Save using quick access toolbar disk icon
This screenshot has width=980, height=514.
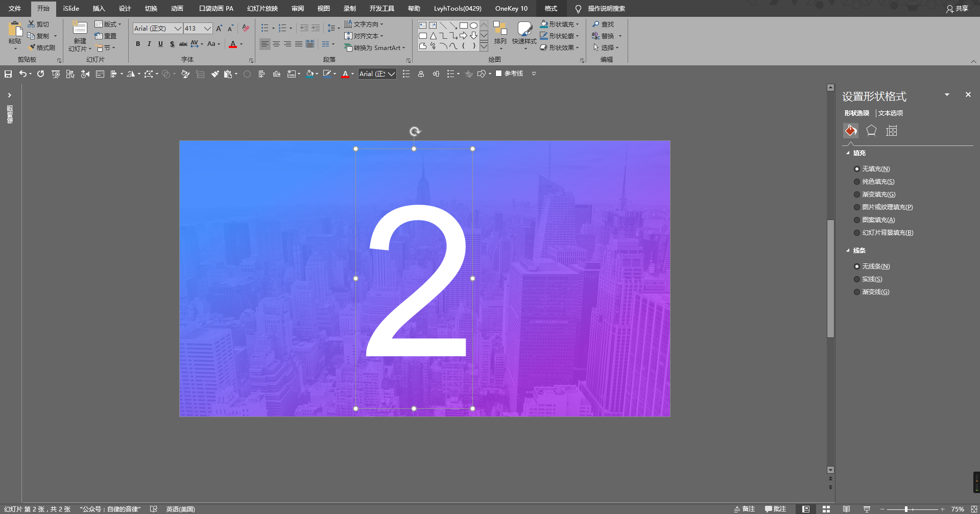point(8,74)
